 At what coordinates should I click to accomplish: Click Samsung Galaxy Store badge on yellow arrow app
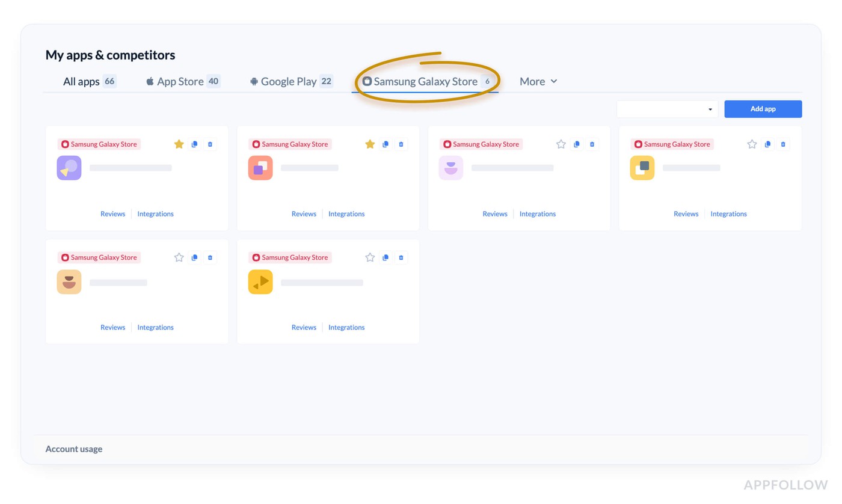(x=290, y=257)
